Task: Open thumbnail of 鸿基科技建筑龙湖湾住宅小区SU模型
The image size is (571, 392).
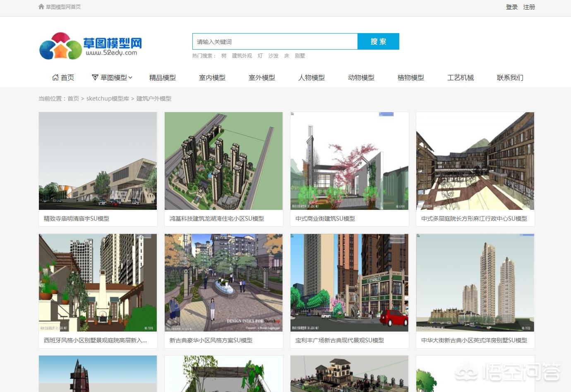Action: 224,161
